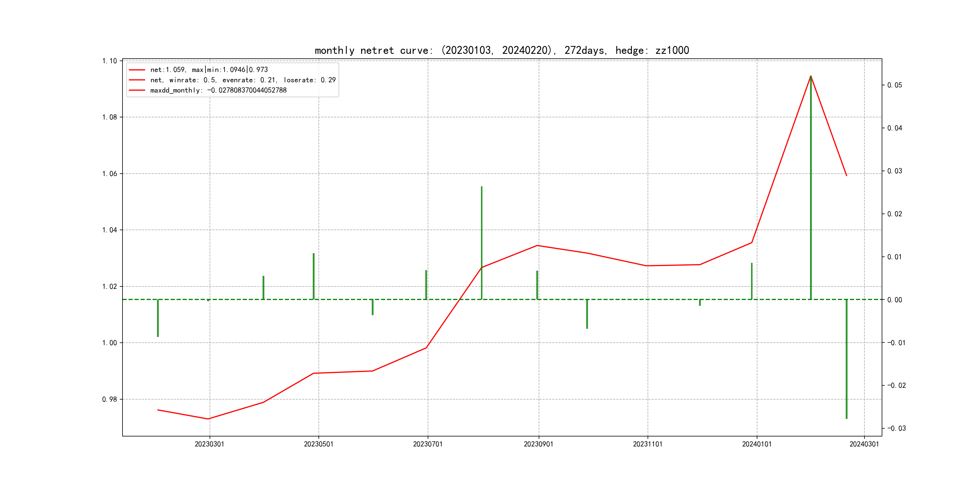The image size is (980, 490).
Task: Click the tallest green bar peak
Action: [811, 77]
